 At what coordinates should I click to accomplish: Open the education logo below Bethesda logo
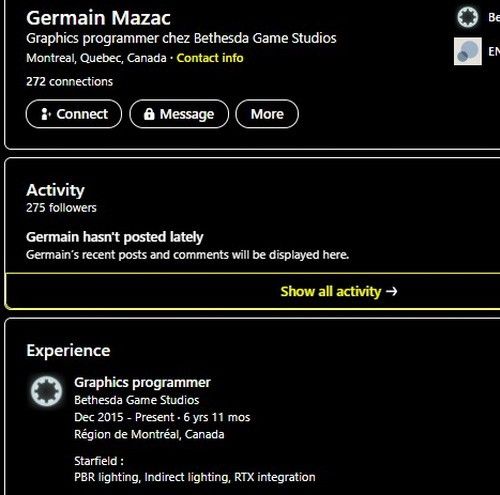468,51
